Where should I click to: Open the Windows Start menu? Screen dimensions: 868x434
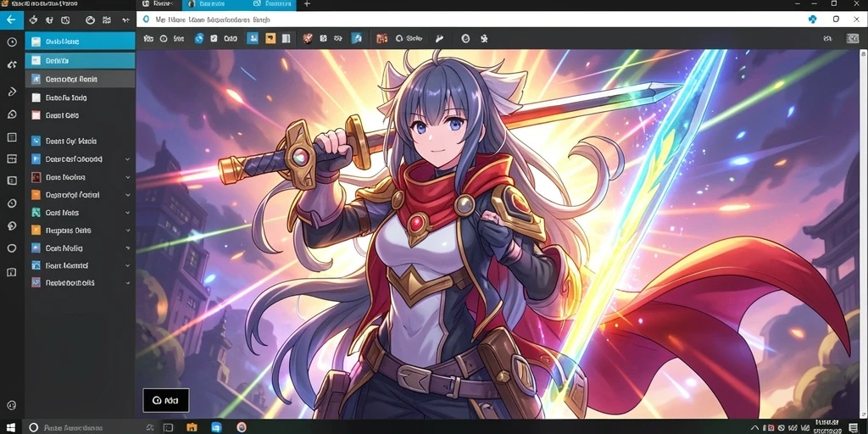[x=10, y=427]
